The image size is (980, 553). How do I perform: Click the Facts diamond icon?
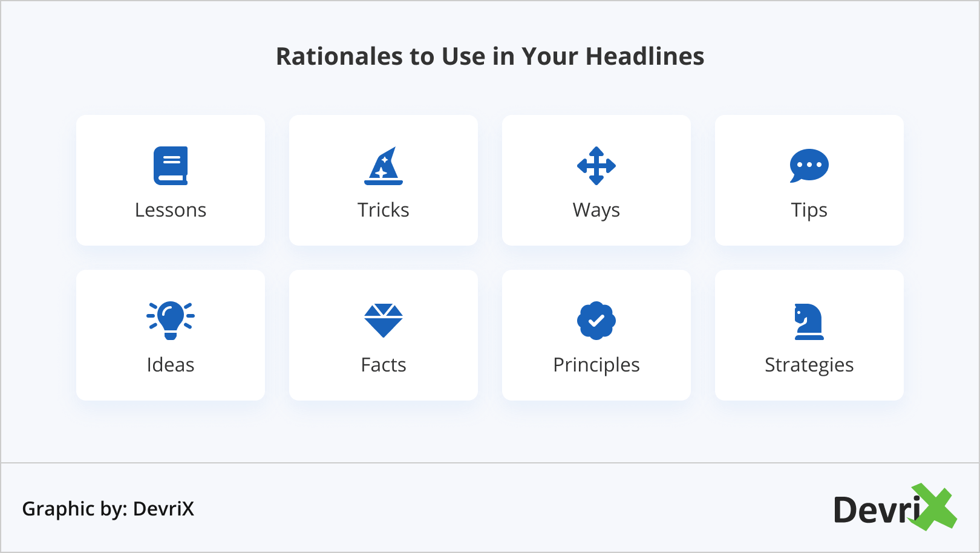pyautogui.click(x=384, y=320)
